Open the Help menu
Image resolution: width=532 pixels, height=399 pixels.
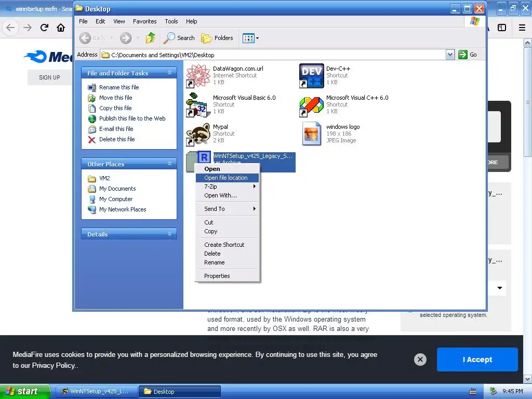coord(191,21)
